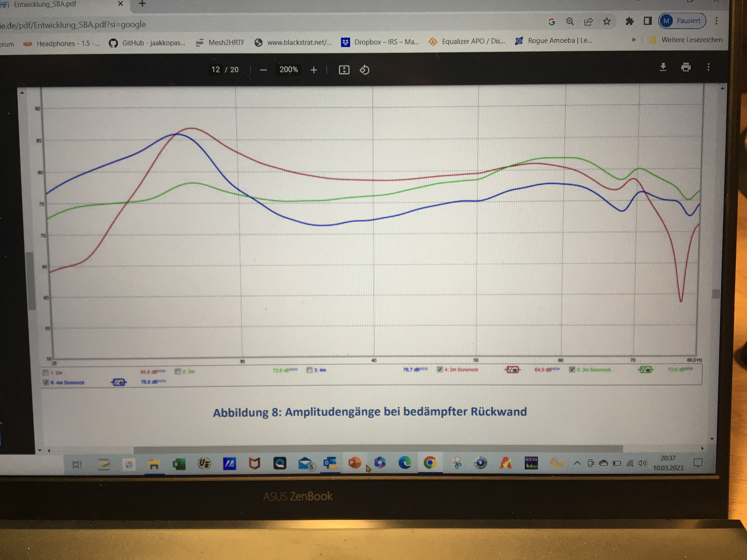Viewport: 747px width, 560px height.
Task: Uncheck the '4: 2m Sonorock' trace checkbox
Action: pyautogui.click(x=440, y=369)
